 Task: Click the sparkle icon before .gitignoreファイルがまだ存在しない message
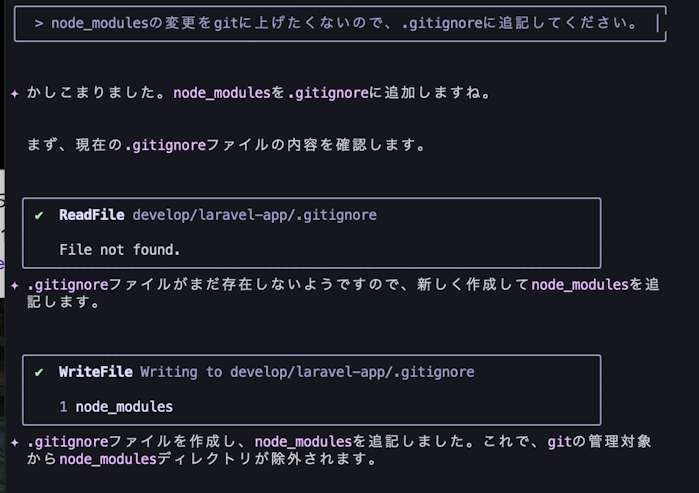click(15, 285)
